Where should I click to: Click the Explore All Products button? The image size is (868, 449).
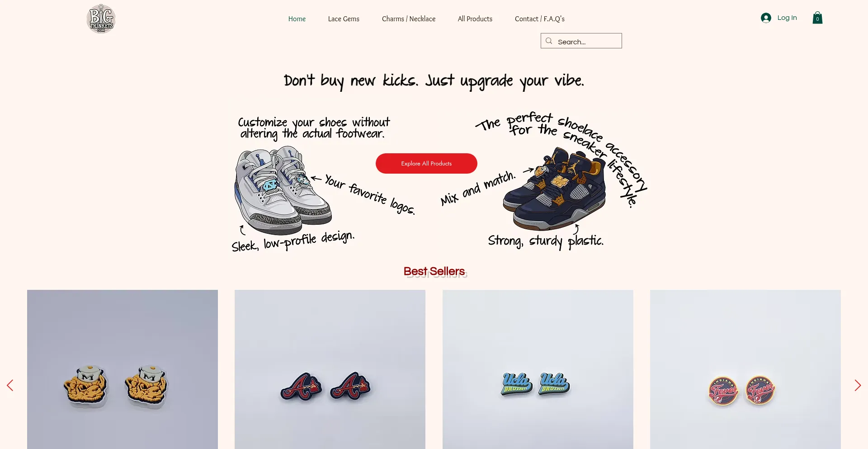click(426, 163)
